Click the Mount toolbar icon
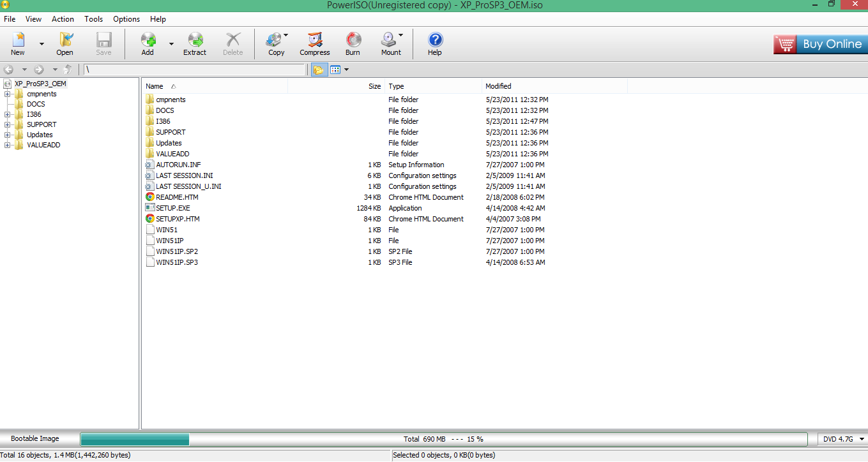The image size is (868, 462). 389,40
